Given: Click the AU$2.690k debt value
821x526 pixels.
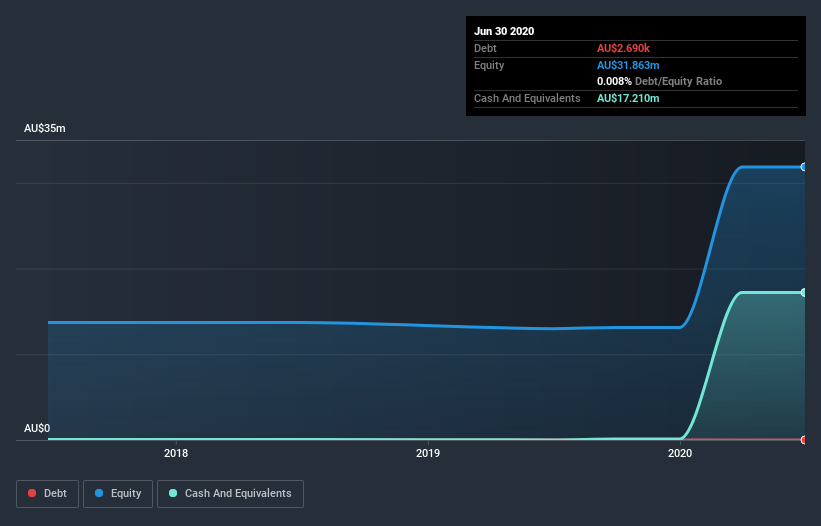Looking at the screenshot, I should [623, 48].
